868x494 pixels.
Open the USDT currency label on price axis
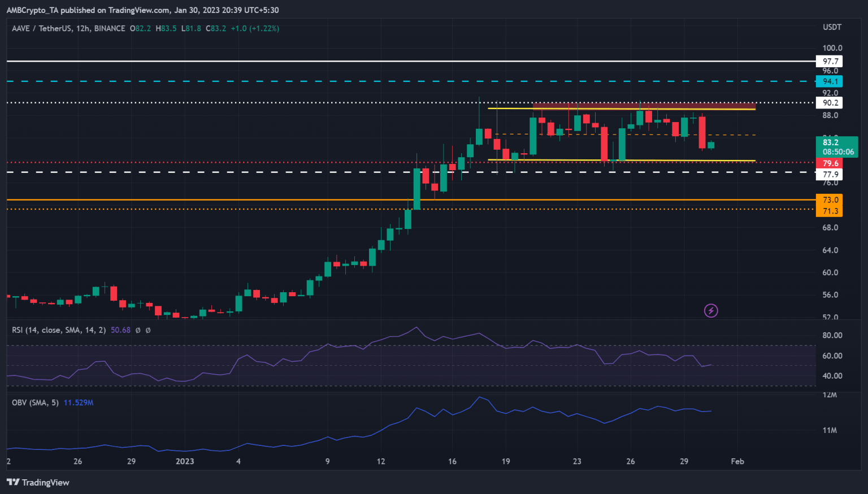(833, 27)
